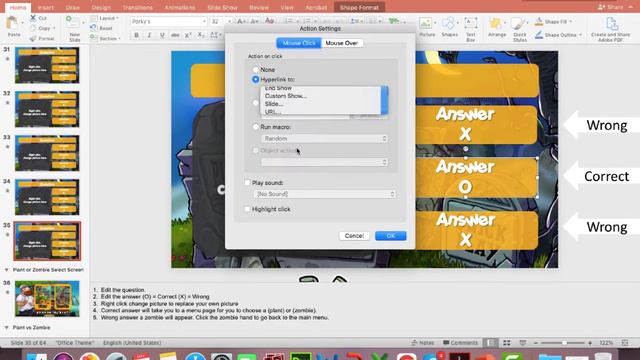Viewport: 640px width, 360px height.
Task: Collapse the Plant vs Zombie section
Action: coord(7,327)
